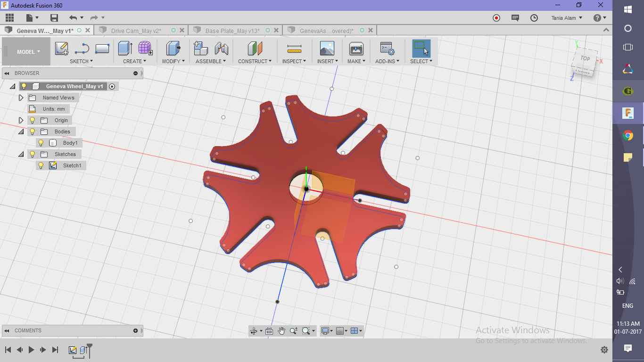Open the MODIFY dropdown menu
Screen dimensions: 644x362
tap(173, 61)
